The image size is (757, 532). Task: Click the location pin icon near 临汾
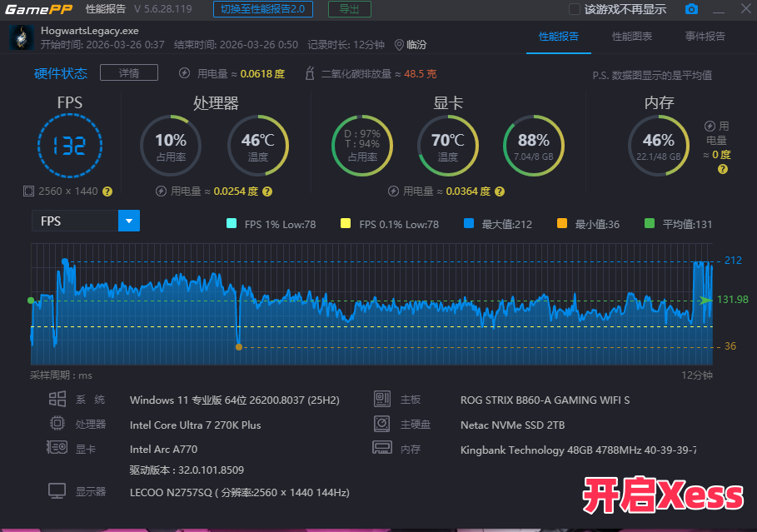[x=399, y=45]
